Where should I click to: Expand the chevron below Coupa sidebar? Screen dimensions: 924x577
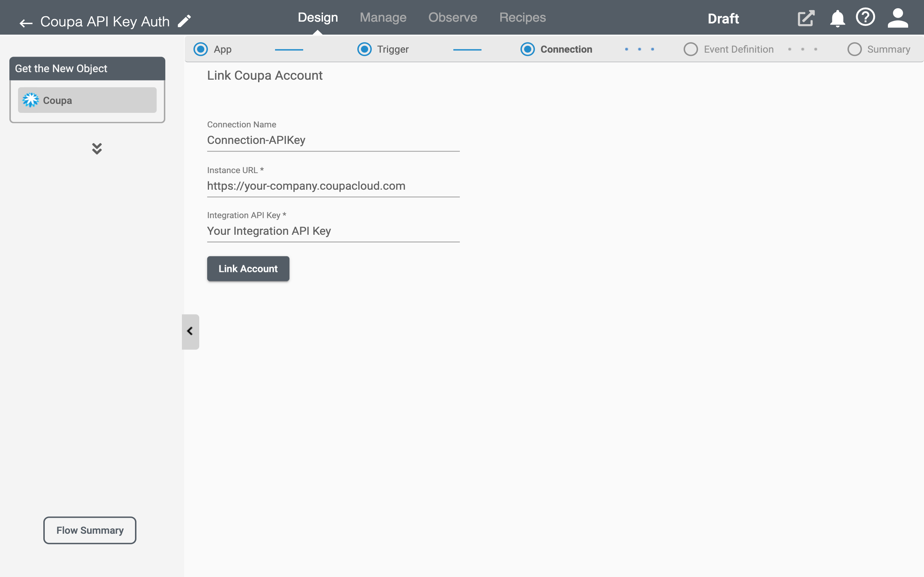96,148
